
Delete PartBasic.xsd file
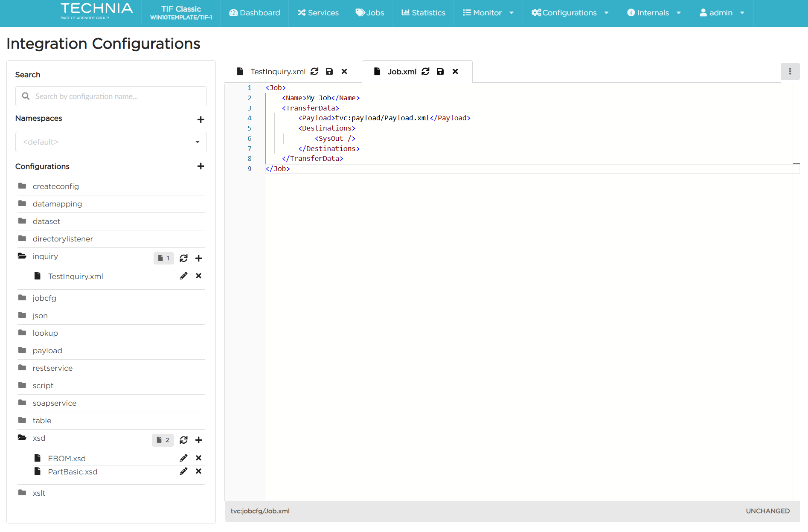coord(198,471)
